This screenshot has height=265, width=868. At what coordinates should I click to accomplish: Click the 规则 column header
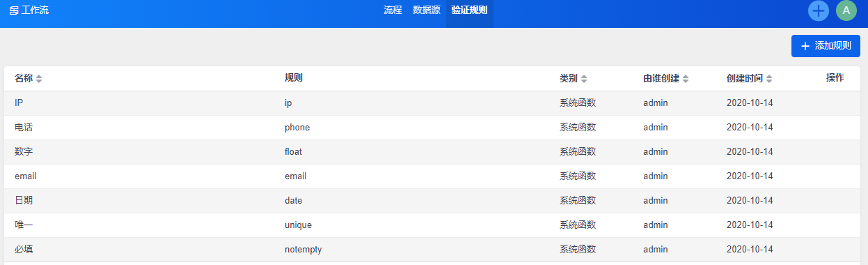(x=293, y=78)
